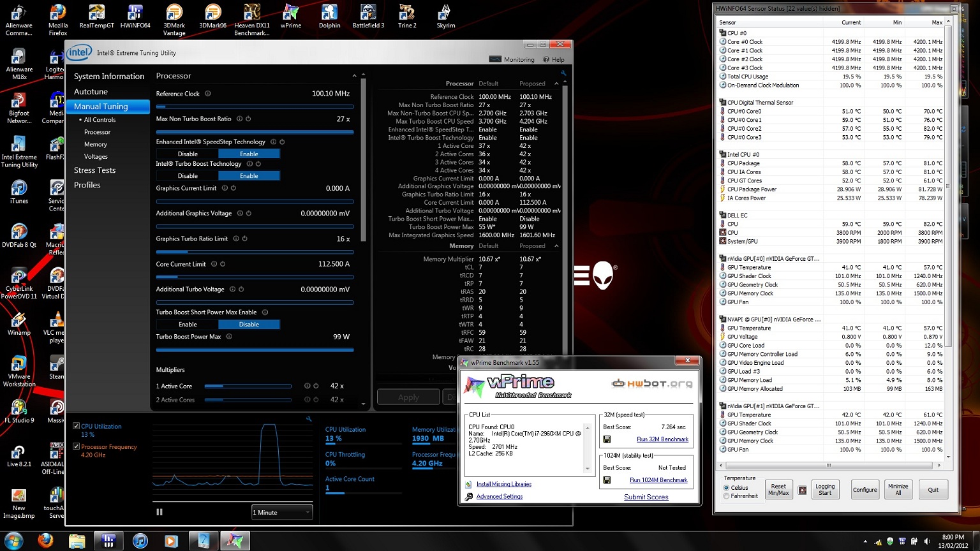Launch the Trine 2 desktop icon
The image size is (980, 551).
tap(407, 17)
